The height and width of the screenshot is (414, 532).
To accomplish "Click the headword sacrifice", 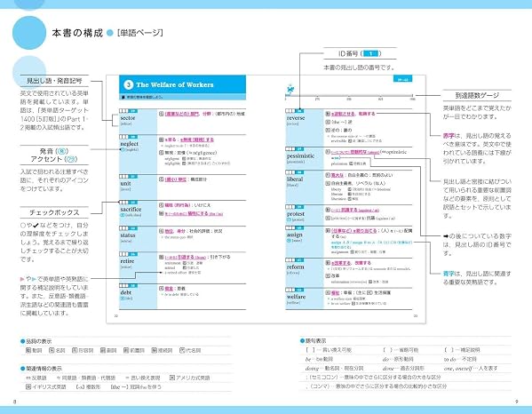I will coord(131,210).
